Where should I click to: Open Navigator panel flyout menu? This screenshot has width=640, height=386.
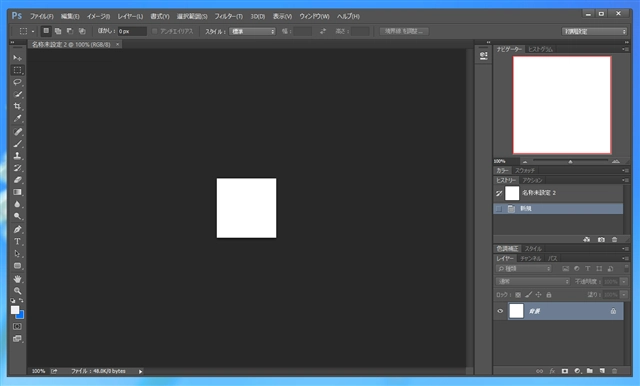625,49
